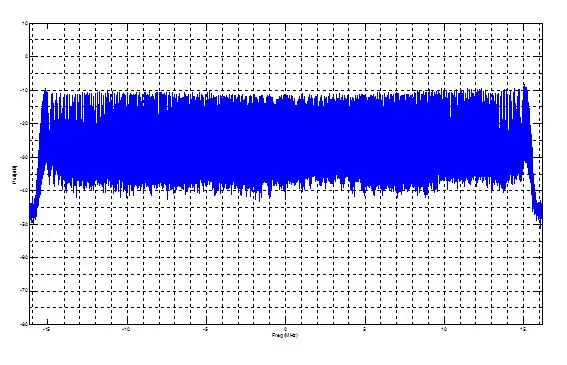Click the '-10' x-axis tick label

[x=126, y=329]
